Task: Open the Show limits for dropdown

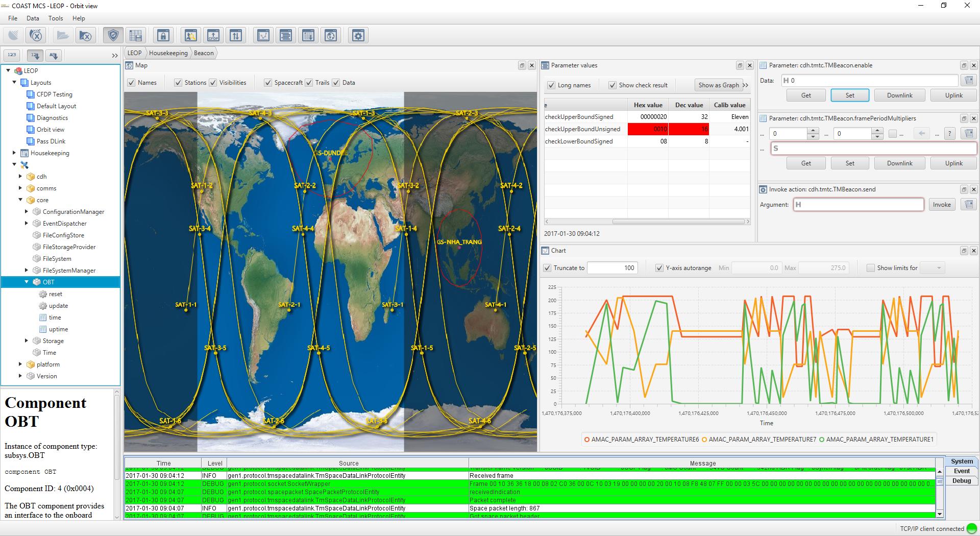Action: (933, 268)
